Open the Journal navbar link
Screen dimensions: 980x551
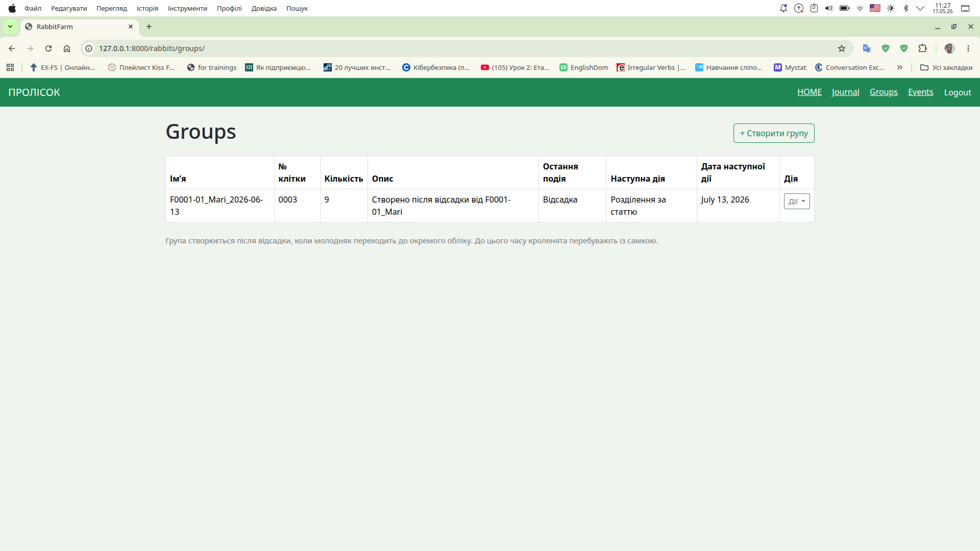(846, 92)
